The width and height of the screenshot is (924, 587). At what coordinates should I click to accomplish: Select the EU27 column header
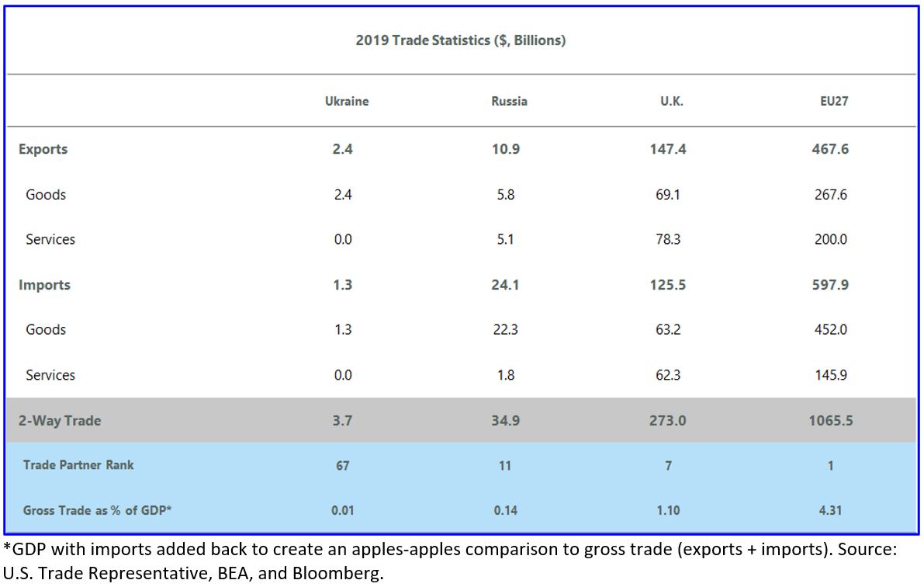[x=833, y=102]
